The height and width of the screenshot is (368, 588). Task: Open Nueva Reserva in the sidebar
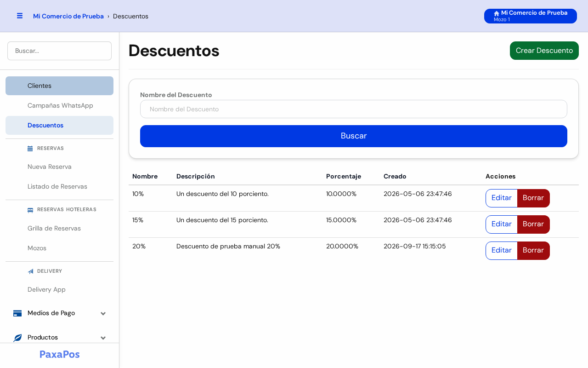59,167
